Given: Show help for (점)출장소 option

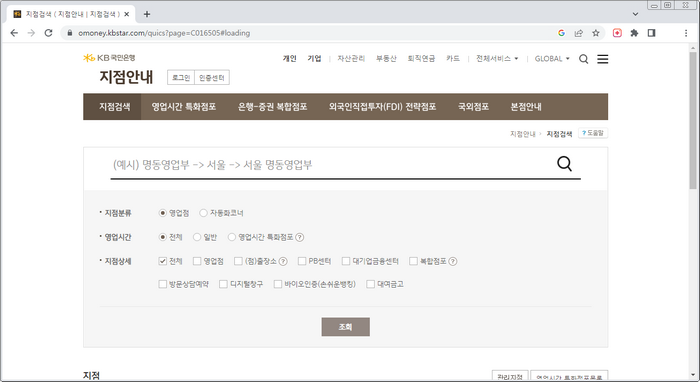Looking at the screenshot, I should (283, 262).
